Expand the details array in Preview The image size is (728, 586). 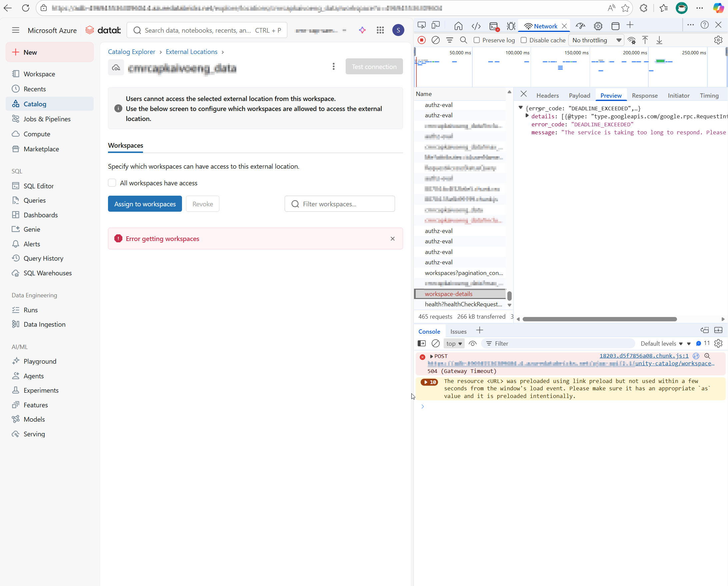527,116
